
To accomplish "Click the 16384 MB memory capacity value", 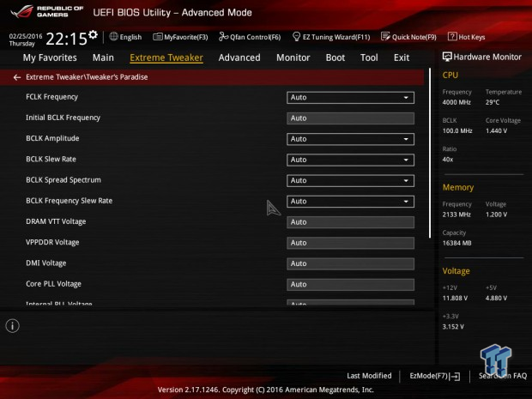I will [456, 244].
